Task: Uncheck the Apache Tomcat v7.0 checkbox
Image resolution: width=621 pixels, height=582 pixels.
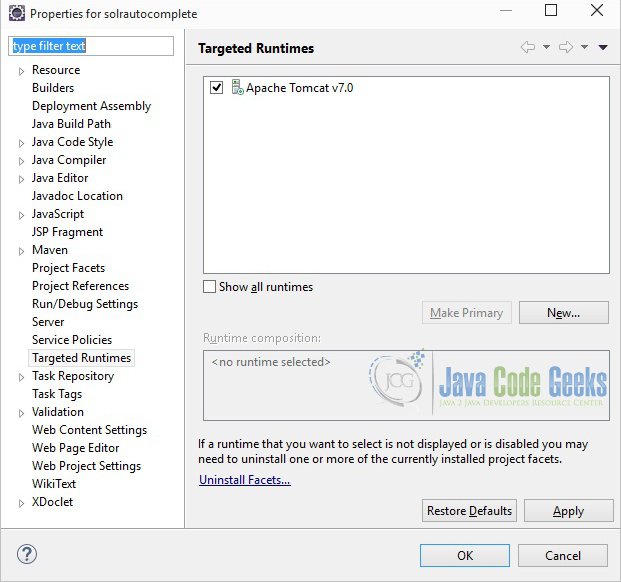Action: coord(216,87)
